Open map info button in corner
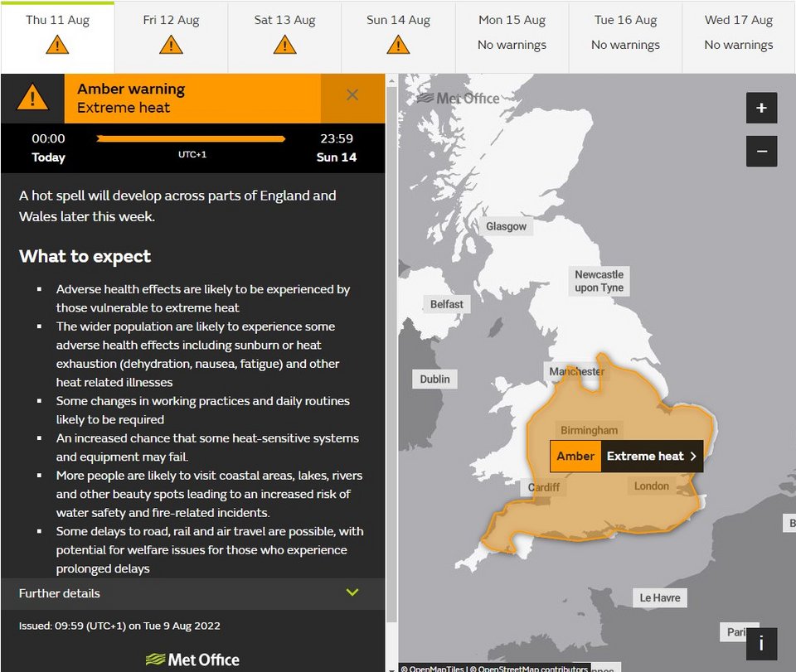 click(x=761, y=644)
